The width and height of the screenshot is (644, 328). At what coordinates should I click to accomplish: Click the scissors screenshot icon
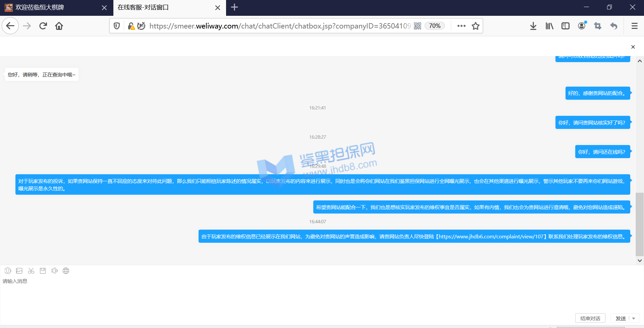(31, 271)
